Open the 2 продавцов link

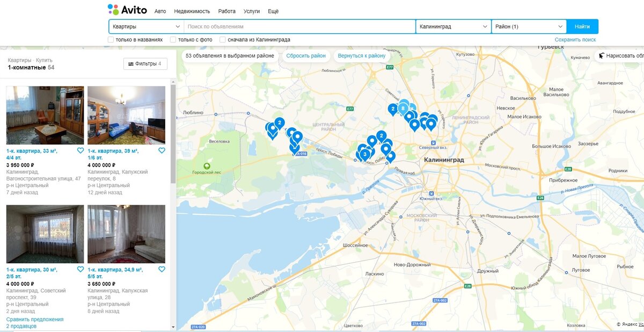(x=21, y=326)
